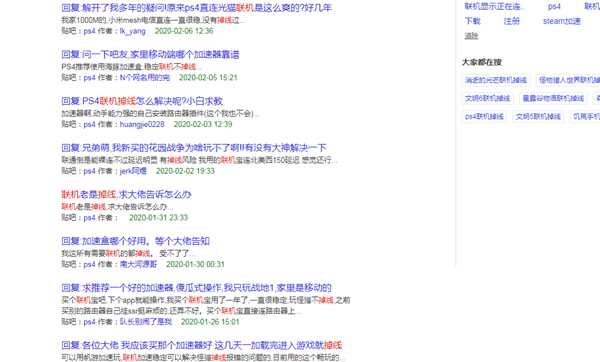Open result 问一下吧友 家里移动端哪个加速器靠谱

tap(150, 54)
